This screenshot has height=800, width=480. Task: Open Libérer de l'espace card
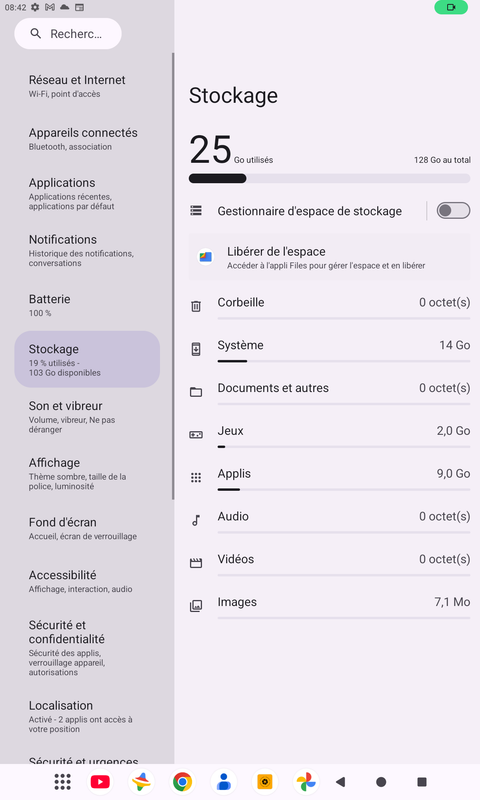(330, 257)
